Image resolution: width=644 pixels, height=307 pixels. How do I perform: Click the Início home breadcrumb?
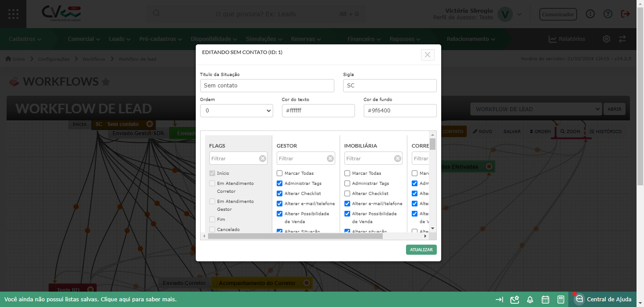(15, 59)
